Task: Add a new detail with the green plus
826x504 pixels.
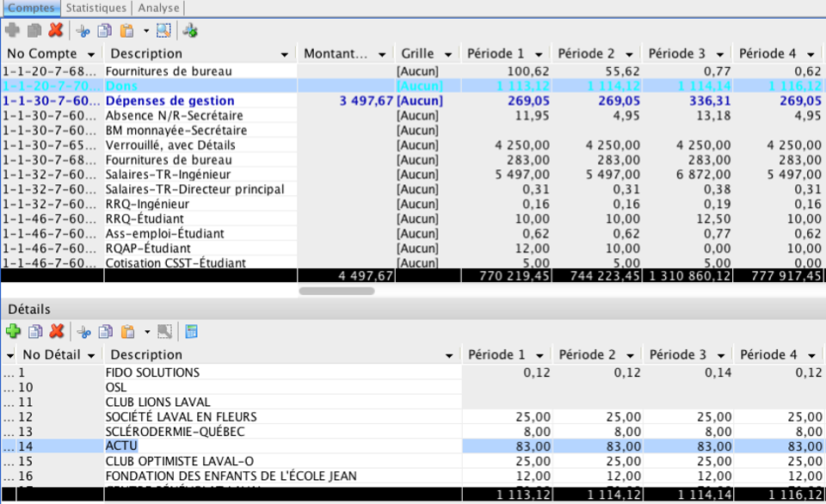Action: click(13, 331)
